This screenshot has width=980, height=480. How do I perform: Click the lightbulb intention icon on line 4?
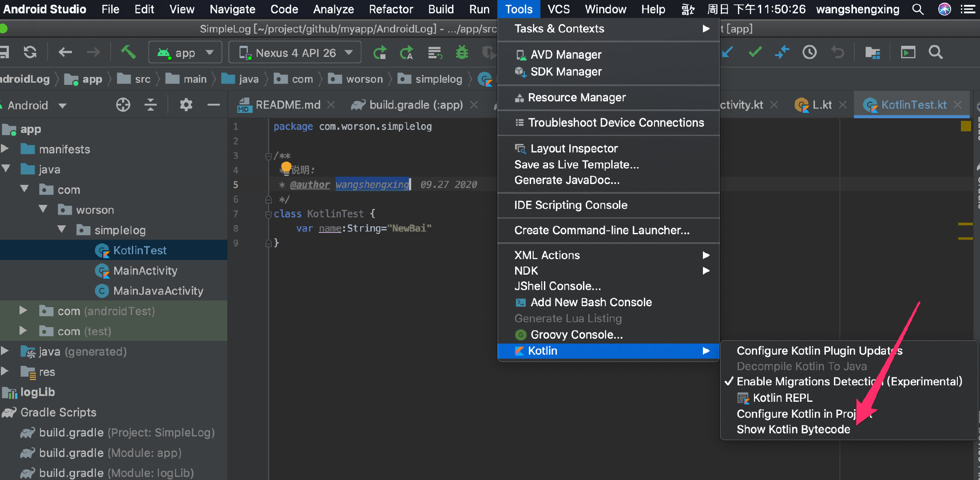(x=286, y=168)
